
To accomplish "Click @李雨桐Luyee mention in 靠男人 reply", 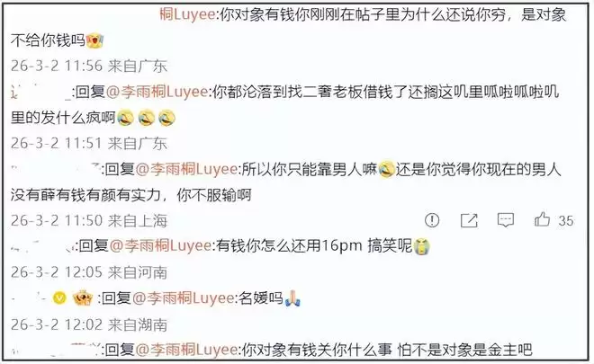I will [x=186, y=169].
